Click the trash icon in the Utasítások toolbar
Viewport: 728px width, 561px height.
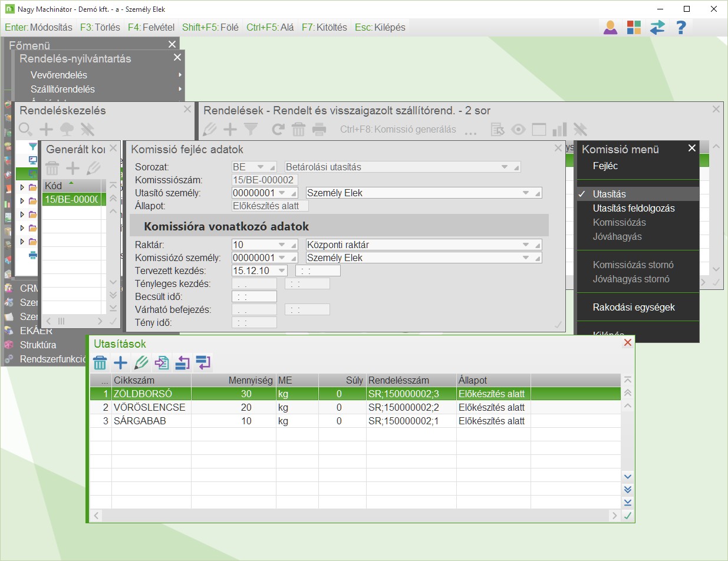(100, 363)
